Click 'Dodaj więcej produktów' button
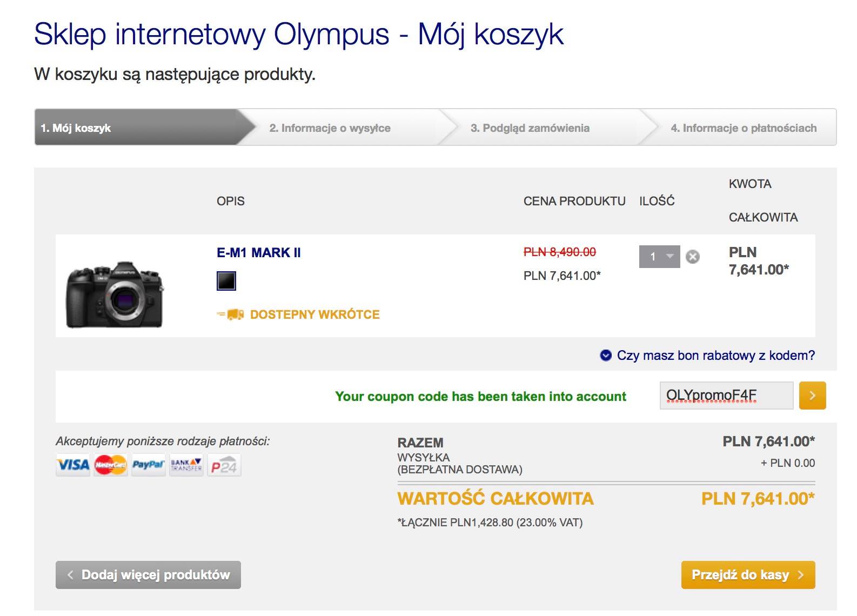The width and height of the screenshot is (857, 616). click(148, 575)
